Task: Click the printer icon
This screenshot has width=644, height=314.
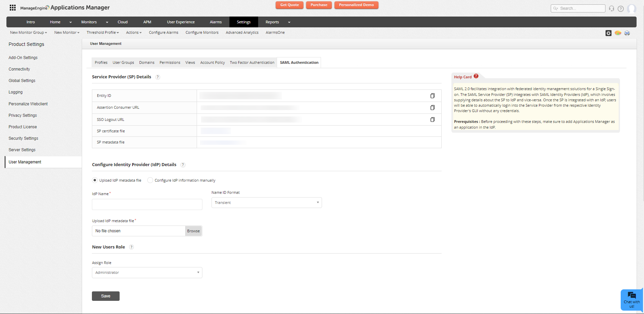Action: [x=627, y=33]
